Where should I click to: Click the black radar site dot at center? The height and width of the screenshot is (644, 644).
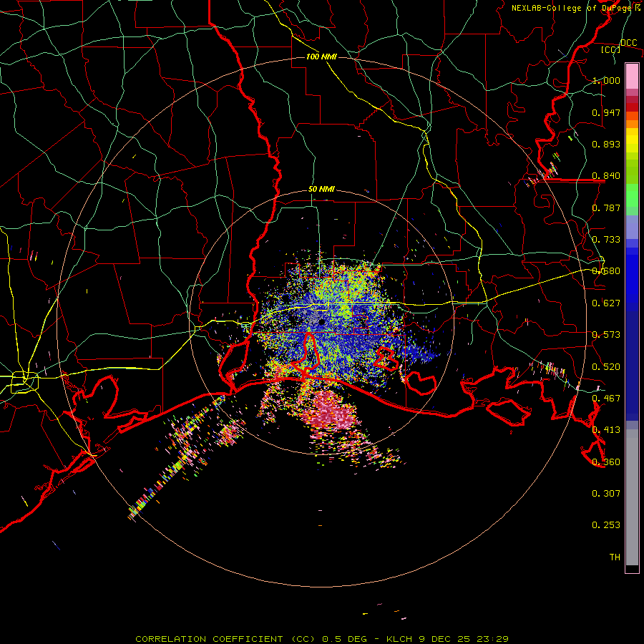click(321, 322)
